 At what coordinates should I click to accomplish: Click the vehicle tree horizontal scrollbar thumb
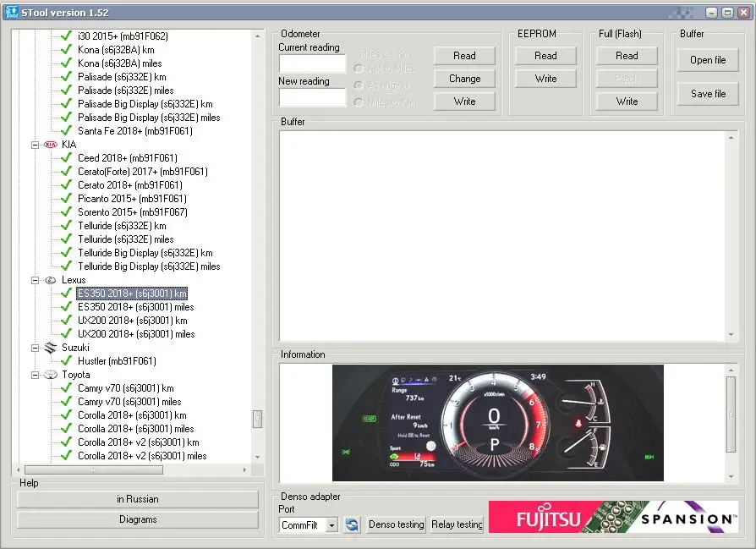click(x=94, y=469)
